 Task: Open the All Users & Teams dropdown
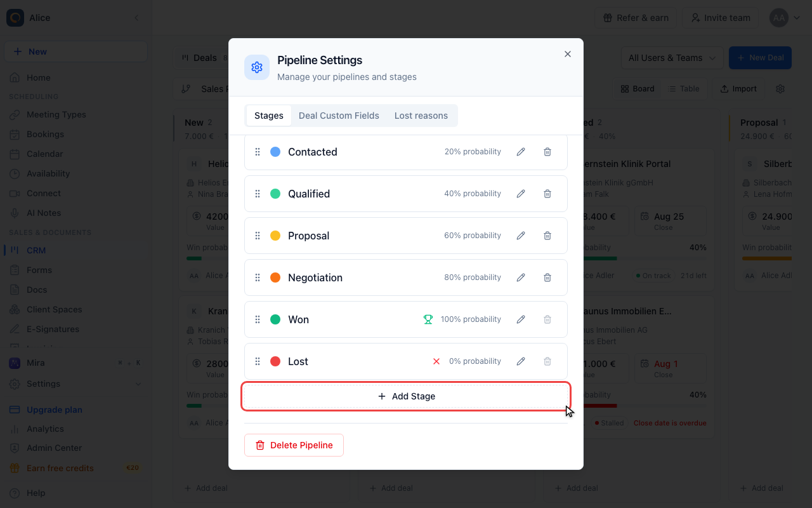tap(672, 58)
